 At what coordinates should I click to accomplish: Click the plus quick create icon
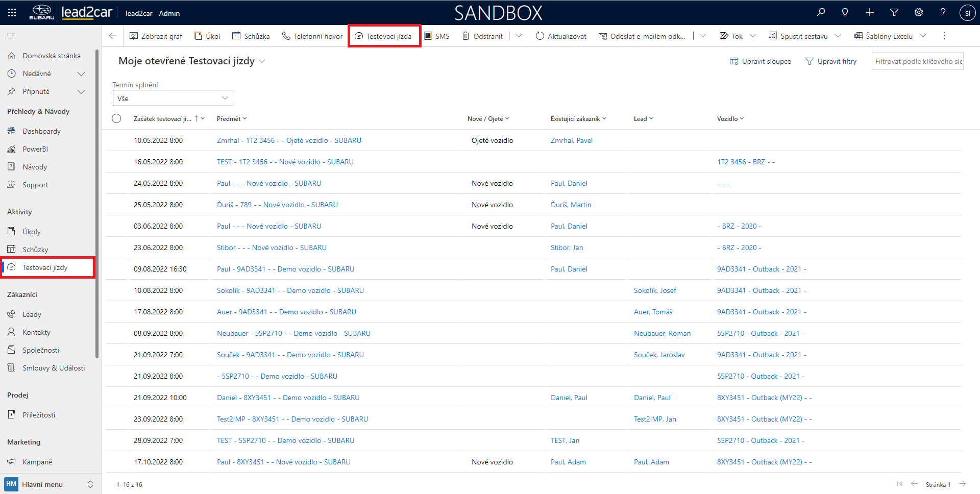tap(870, 13)
